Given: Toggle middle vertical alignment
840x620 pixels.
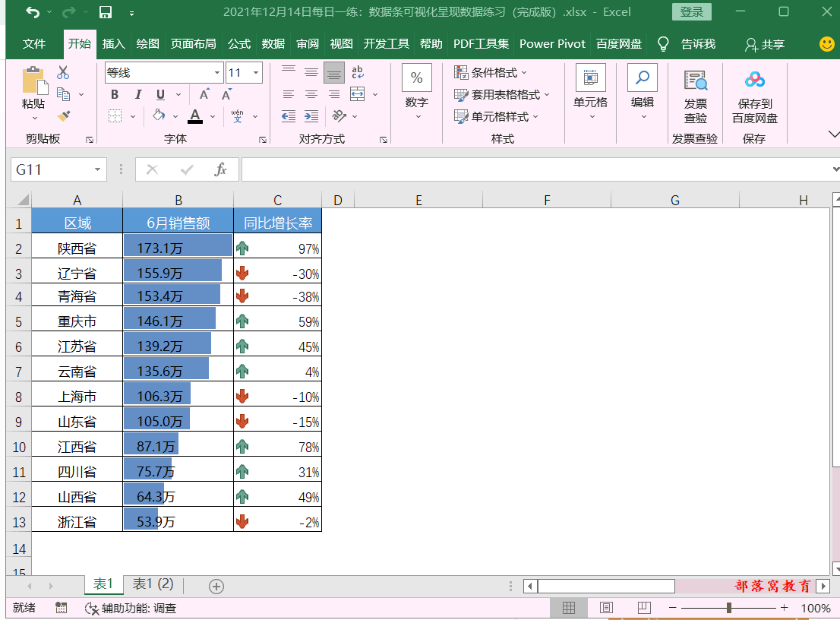Looking at the screenshot, I should tap(311, 72).
